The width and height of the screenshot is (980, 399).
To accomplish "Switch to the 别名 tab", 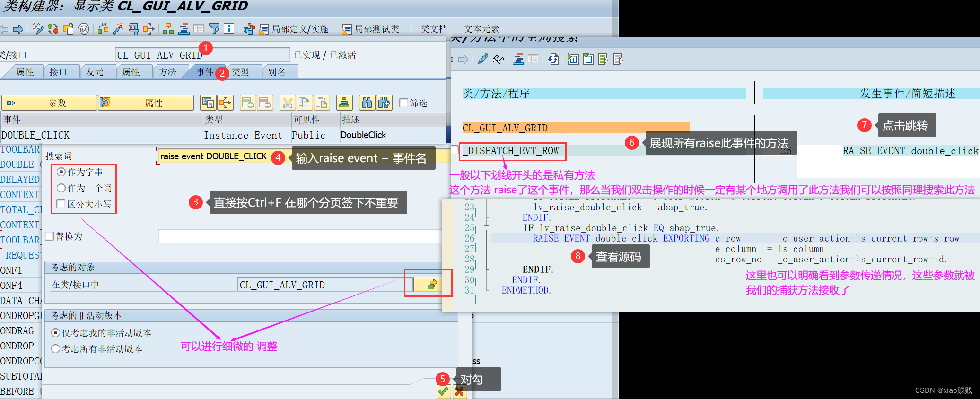I will (277, 72).
